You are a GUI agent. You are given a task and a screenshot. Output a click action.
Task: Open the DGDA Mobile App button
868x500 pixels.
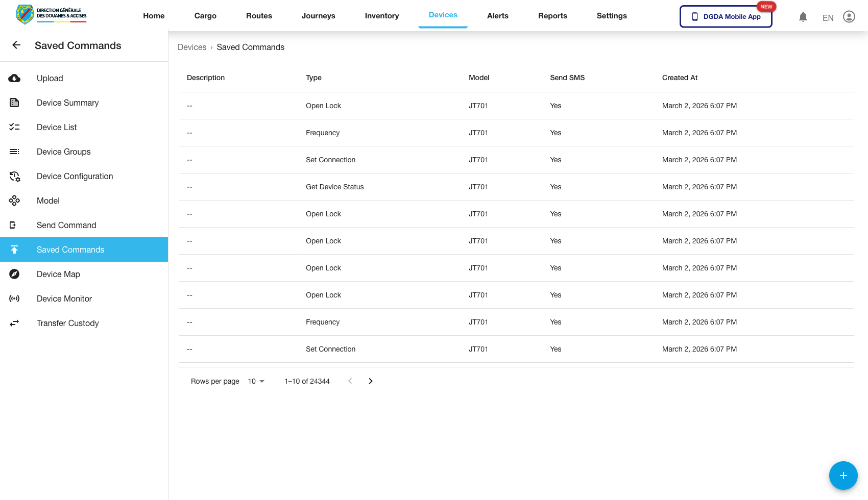point(726,16)
